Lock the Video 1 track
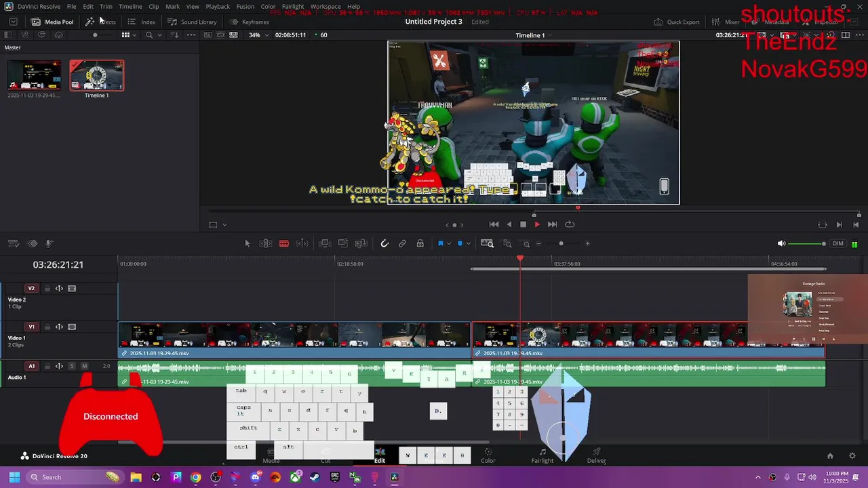 point(47,327)
